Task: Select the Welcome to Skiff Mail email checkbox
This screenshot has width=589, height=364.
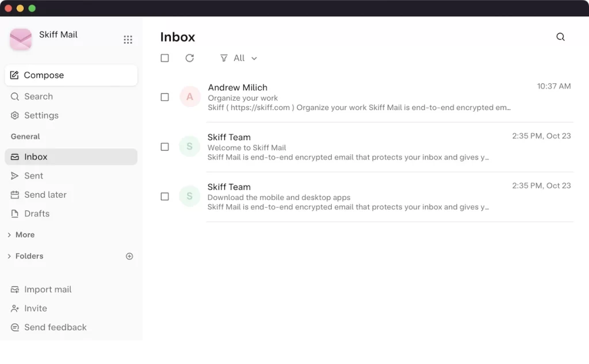Action: point(165,147)
